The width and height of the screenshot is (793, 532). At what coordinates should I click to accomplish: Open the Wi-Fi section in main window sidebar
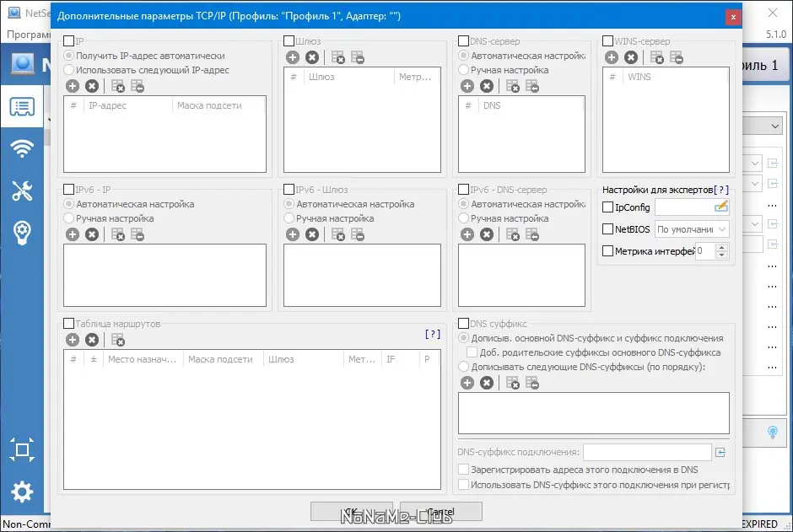(x=22, y=148)
